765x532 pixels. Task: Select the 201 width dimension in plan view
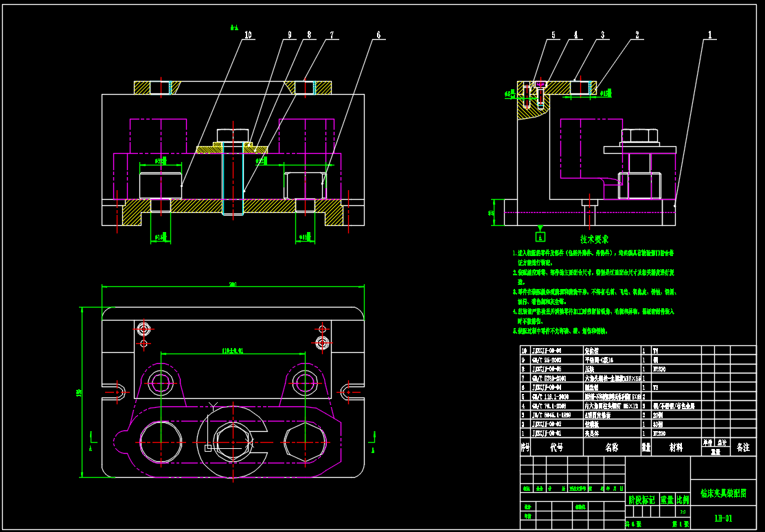(233, 285)
